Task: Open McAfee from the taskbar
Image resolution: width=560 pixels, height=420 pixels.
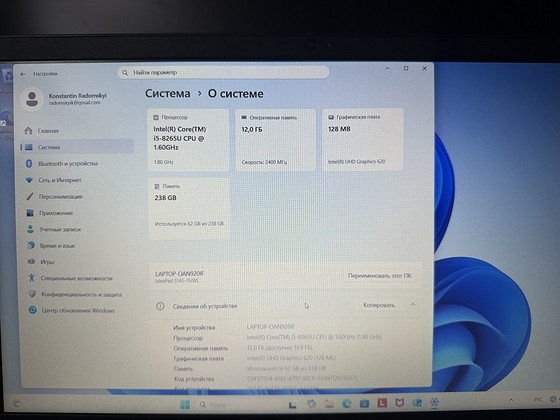Action: 399,403
